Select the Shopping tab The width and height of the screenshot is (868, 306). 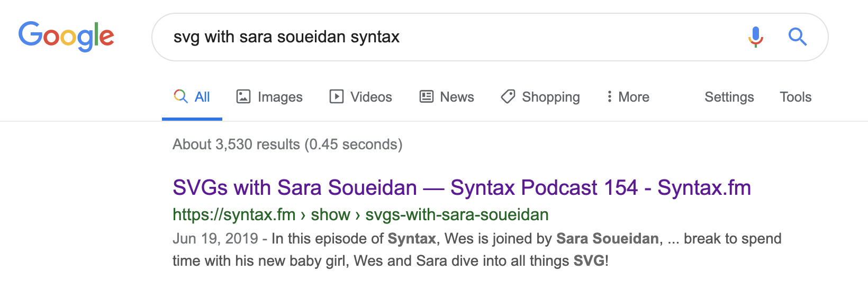click(550, 97)
